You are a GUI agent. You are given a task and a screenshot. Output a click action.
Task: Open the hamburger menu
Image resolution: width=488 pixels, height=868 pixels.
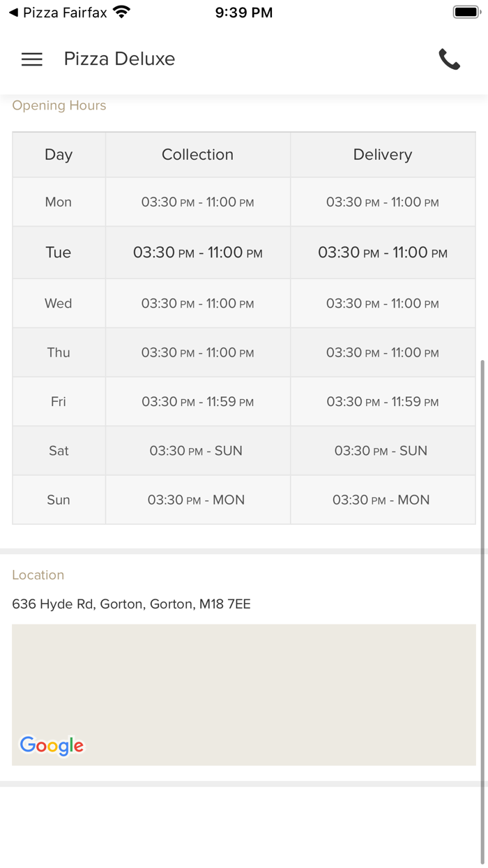[32, 59]
